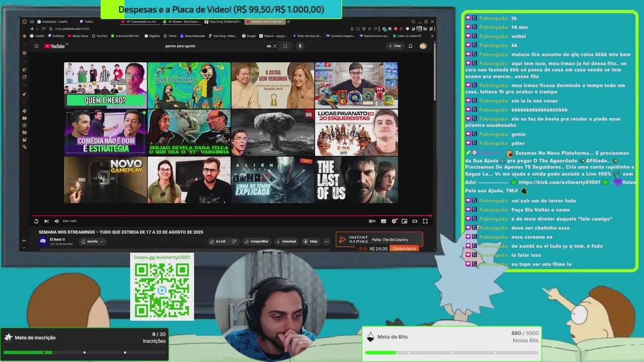Screen dimensions: 644x362
Task: Open the Nightbot bookmark
Action: (x=152, y=36)
